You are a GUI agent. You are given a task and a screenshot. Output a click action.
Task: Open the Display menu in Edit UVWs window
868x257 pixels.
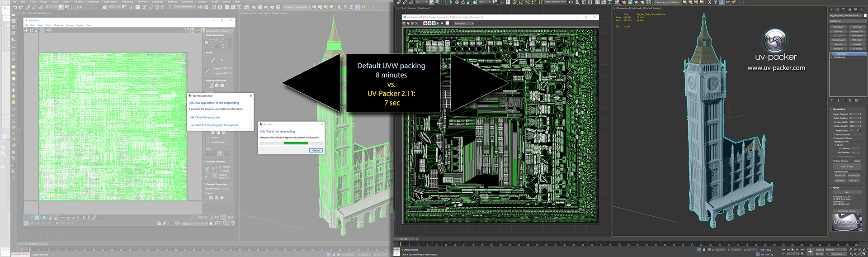point(80,25)
